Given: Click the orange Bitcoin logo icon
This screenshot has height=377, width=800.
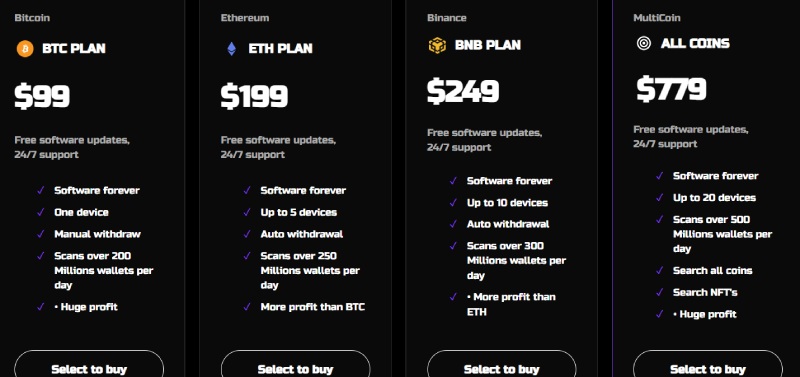Looking at the screenshot, I should pyautogui.click(x=24, y=49).
